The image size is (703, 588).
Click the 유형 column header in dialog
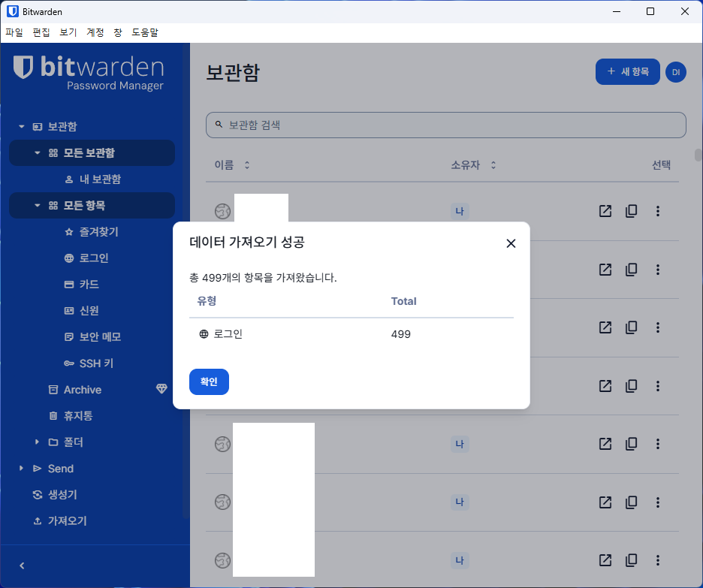207,301
